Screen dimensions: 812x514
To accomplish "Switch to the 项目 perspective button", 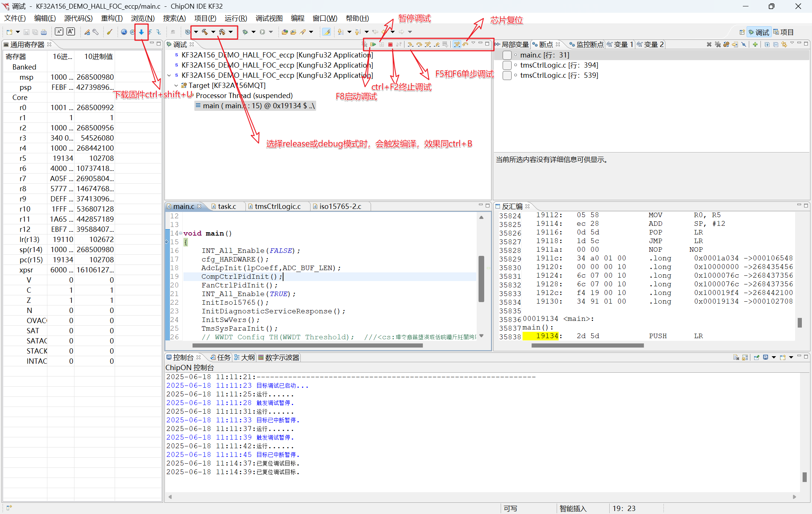I will [x=783, y=32].
